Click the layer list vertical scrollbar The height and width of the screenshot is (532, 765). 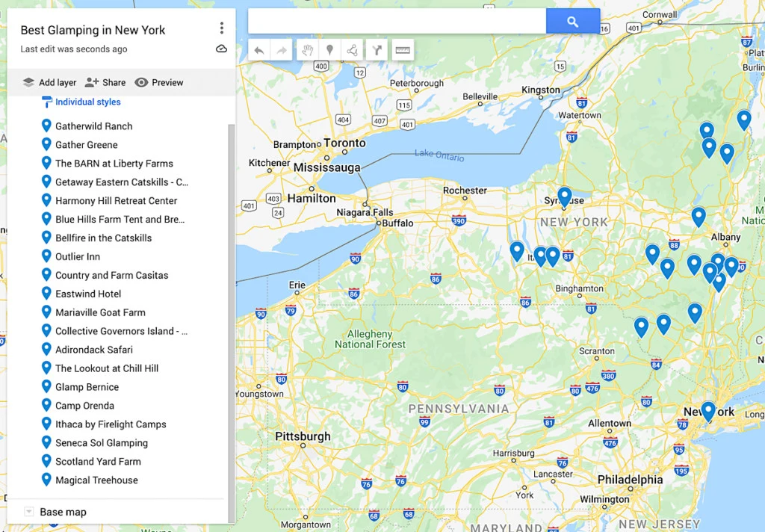tap(232, 322)
